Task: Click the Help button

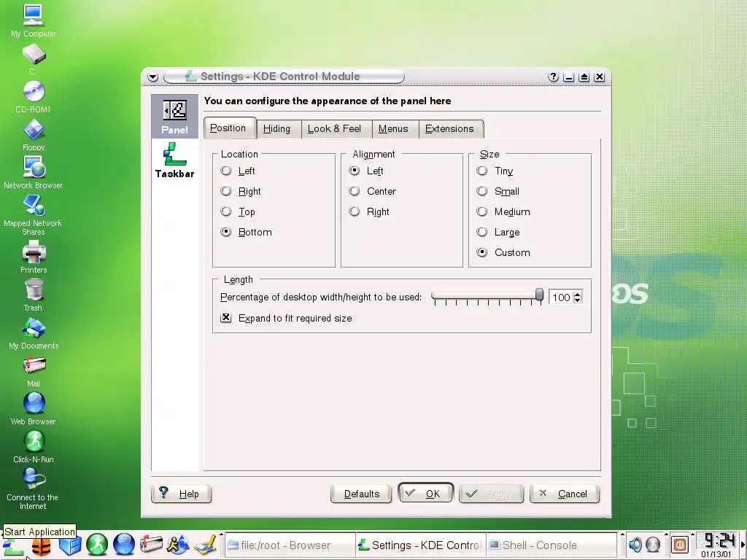Action: coord(181,494)
